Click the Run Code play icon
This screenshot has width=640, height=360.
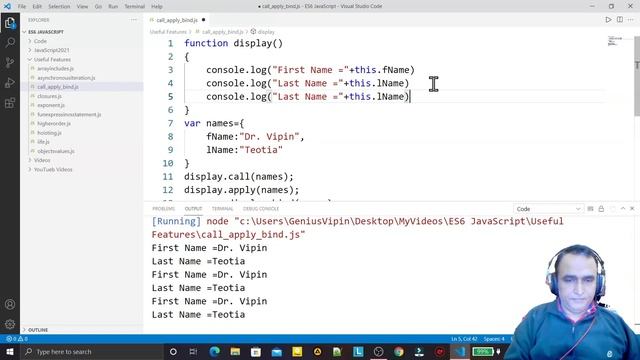608,20
